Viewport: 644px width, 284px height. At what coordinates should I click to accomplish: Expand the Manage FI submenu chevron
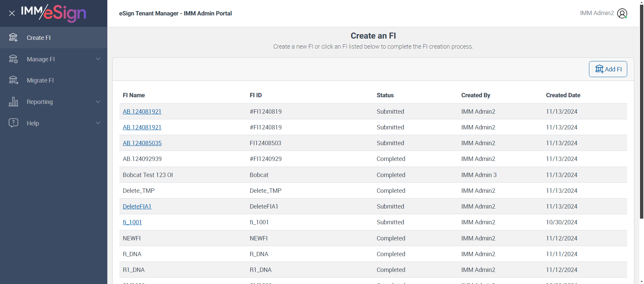[x=98, y=59]
